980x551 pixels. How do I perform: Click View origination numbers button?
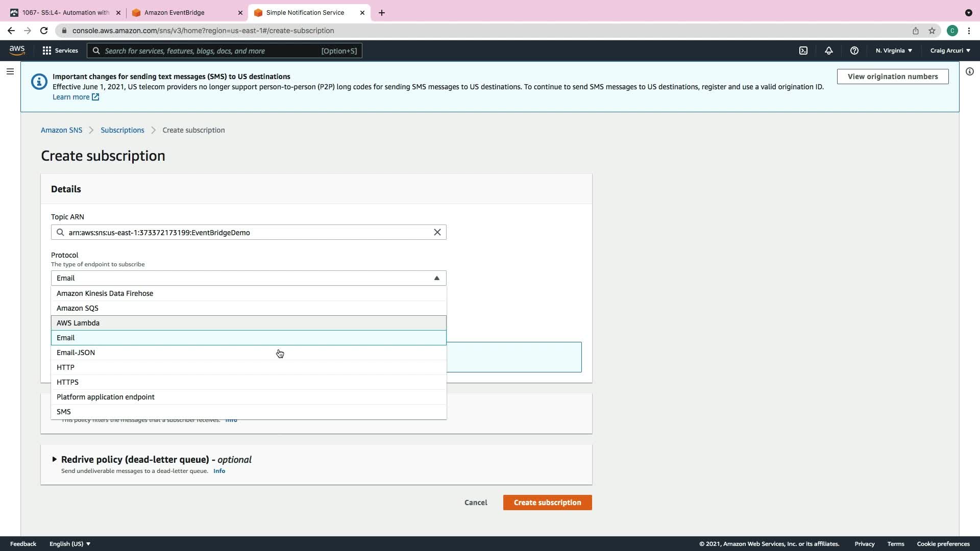coord(892,77)
